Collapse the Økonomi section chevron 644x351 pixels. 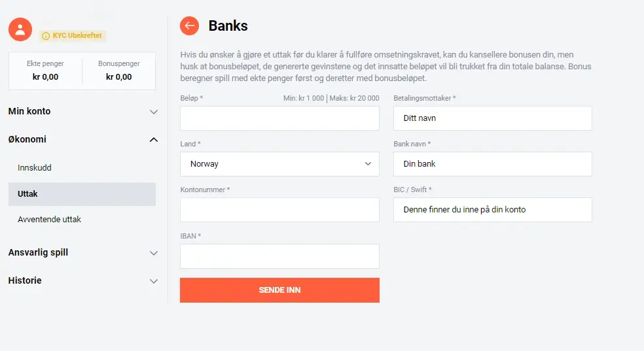(x=154, y=140)
